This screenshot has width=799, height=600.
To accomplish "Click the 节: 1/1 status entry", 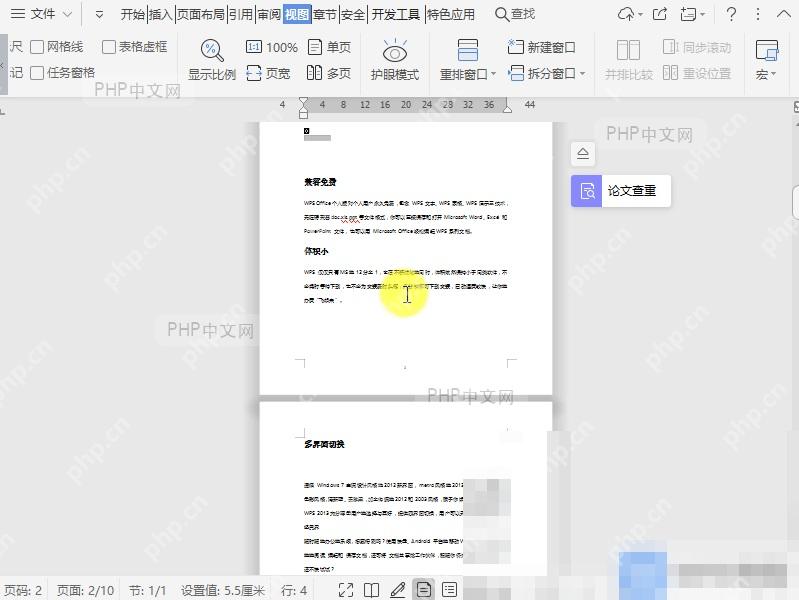I will [147, 590].
